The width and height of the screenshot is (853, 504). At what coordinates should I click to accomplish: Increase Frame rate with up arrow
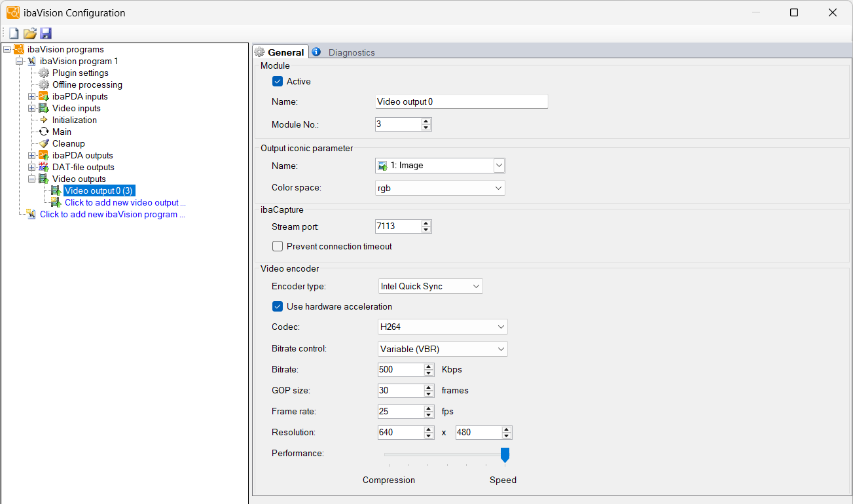(x=429, y=408)
